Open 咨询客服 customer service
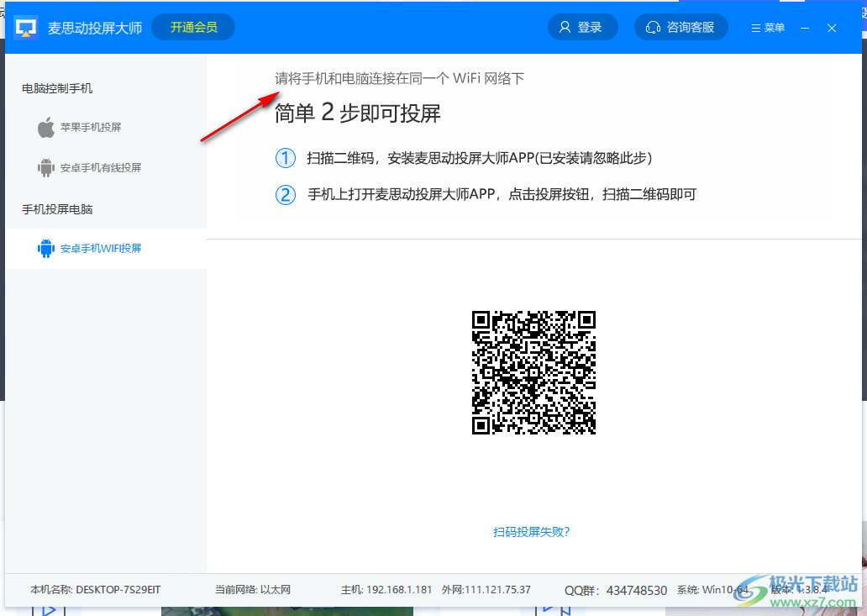The height and width of the screenshot is (616, 867). (680, 27)
